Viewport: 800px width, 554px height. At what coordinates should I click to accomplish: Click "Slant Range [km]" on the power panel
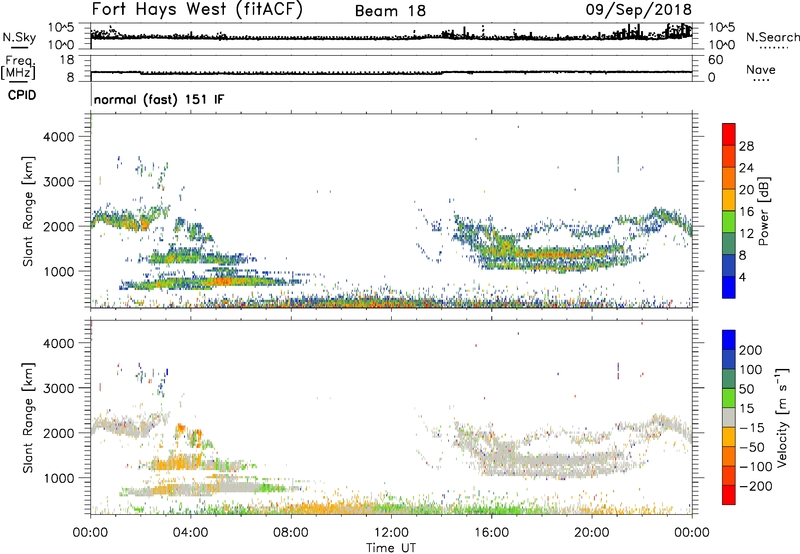[28, 211]
